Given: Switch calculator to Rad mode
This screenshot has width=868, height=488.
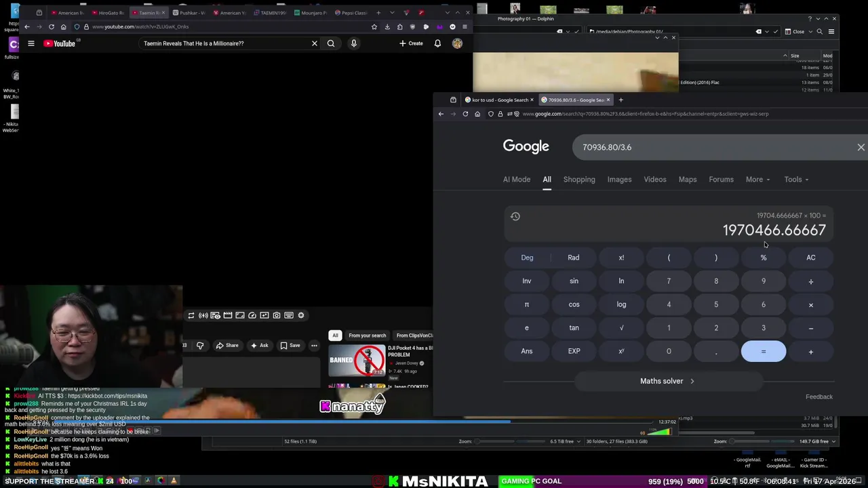Looking at the screenshot, I should (x=574, y=258).
